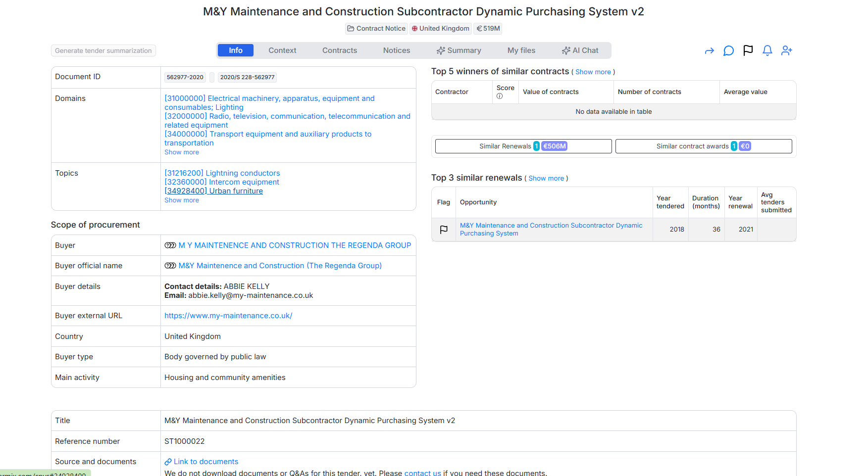Select the Contract Notice tag
Screen dimensions: 868x476
click(x=376, y=29)
